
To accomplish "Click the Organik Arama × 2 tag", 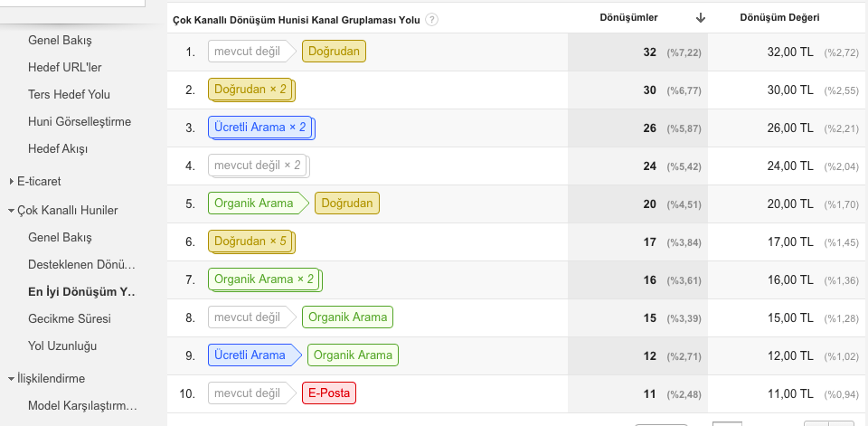I will pos(265,279).
